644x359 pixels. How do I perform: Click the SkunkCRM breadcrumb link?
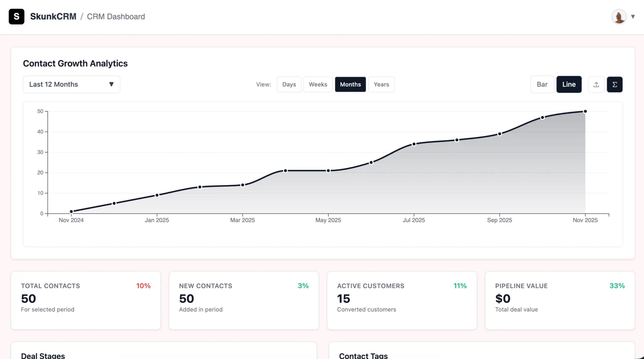click(x=53, y=16)
